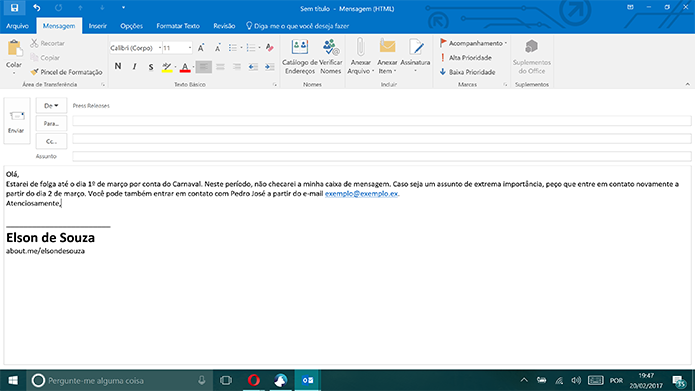Expand the font color dropdown arrow
This screenshot has height=391, width=695.
[x=194, y=67]
